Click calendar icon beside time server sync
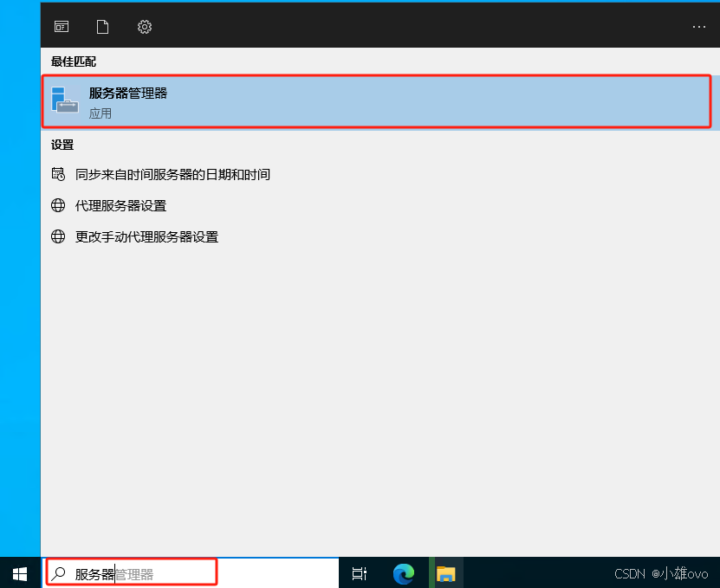The height and width of the screenshot is (588, 720). click(x=58, y=174)
